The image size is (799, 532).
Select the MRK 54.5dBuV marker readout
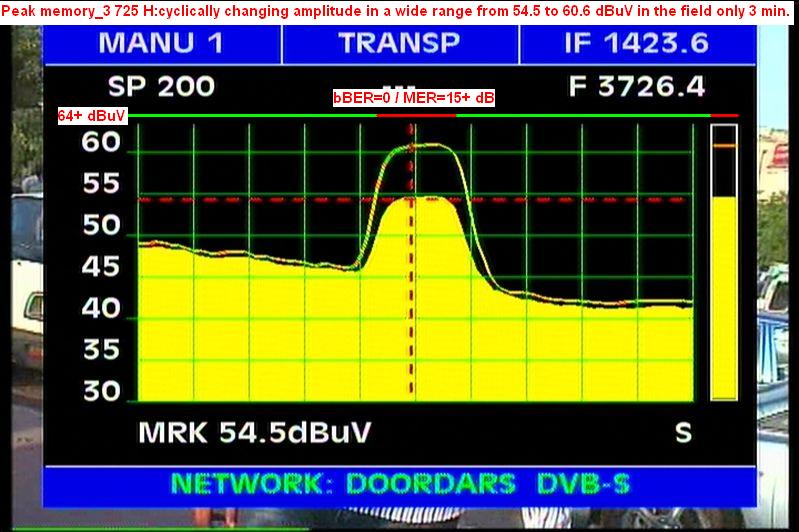pyautogui.click(x=254, y=433)
